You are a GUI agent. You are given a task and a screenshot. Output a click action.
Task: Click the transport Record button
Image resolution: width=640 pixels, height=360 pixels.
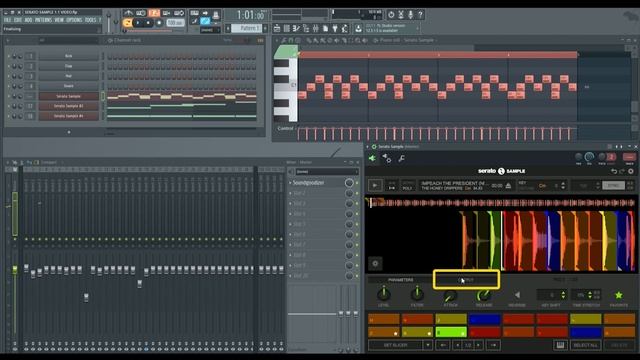159,23
